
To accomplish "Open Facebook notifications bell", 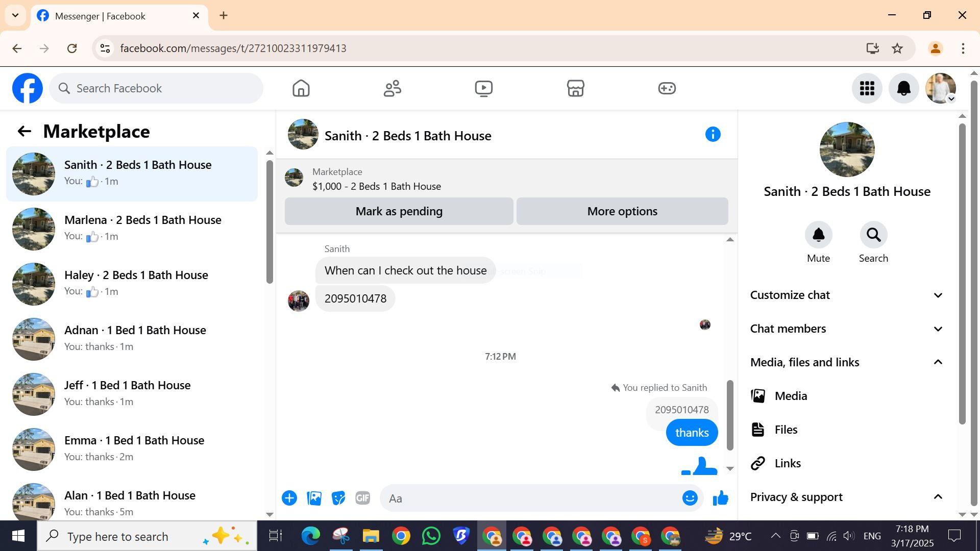I will point(904,88).
